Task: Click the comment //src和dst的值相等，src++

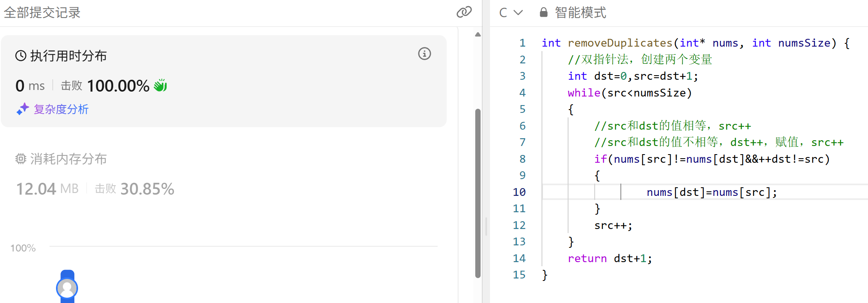Action: point(673,126)
